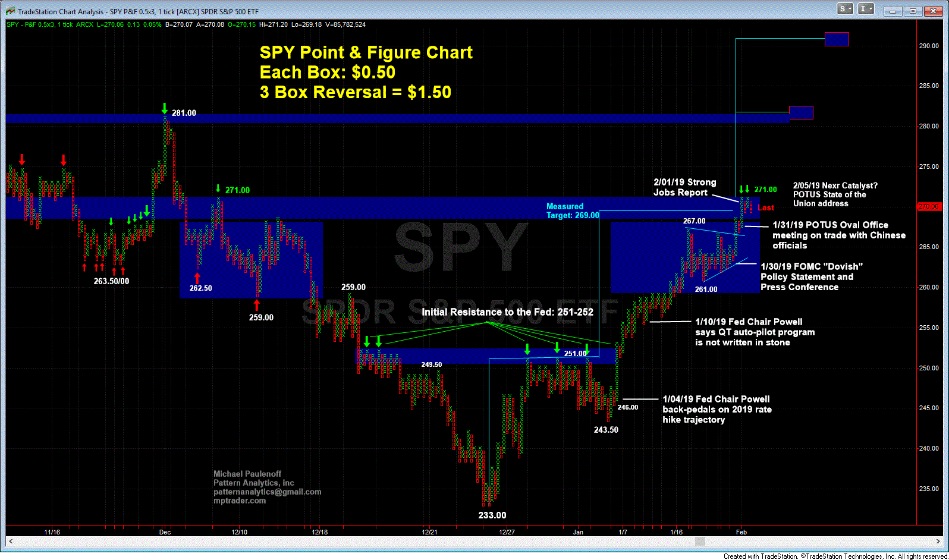Image resolution: width=949 pixels, height=560 pixels.
Task: Click the 280.00 price axis label
Action: 930,126
